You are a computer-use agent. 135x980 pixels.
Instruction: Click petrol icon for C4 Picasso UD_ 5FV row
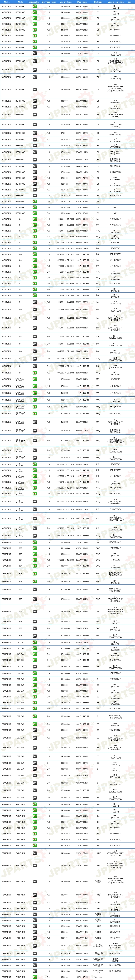coord(35,482)
